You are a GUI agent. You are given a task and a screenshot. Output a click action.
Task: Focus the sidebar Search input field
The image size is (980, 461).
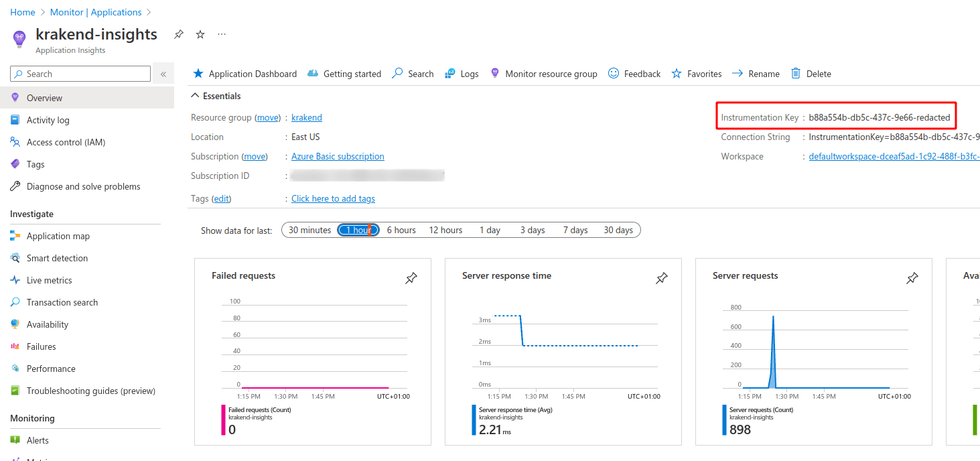coord(80,74)
